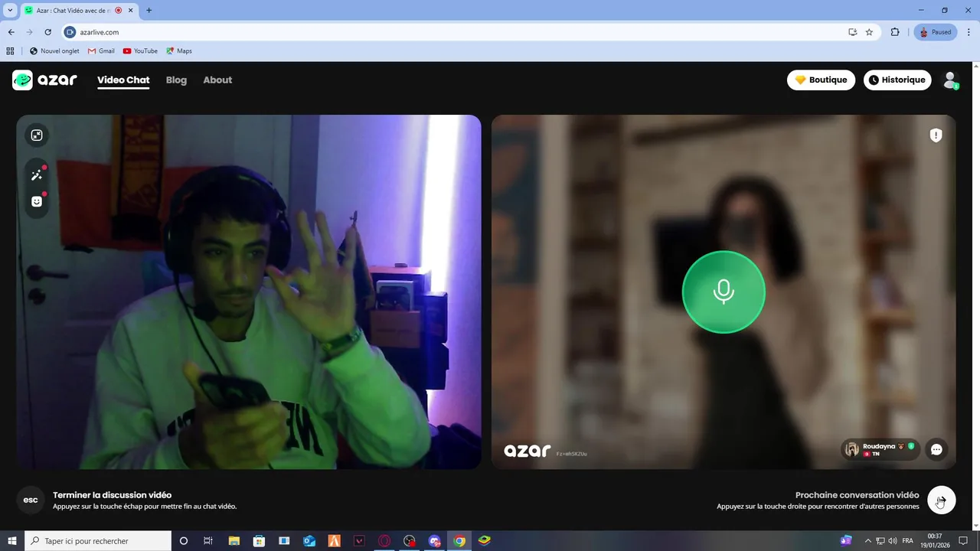Open the user profile avatar menu
The height and width of the screenshot is (551, 980).
(x=950, y=80)
